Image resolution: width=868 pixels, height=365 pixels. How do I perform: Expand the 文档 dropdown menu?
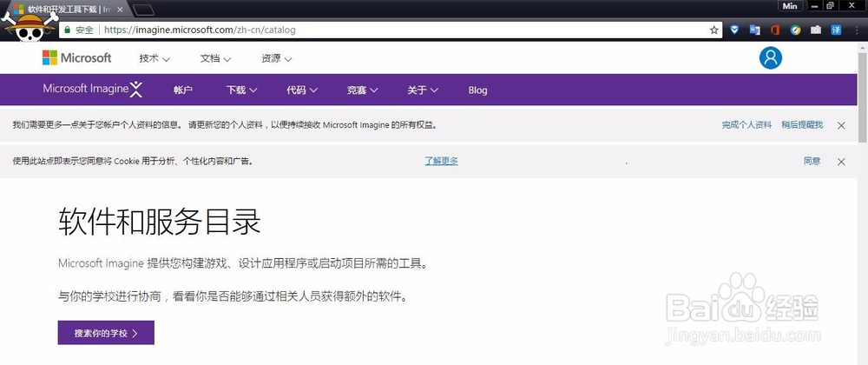tap(215, 58)
